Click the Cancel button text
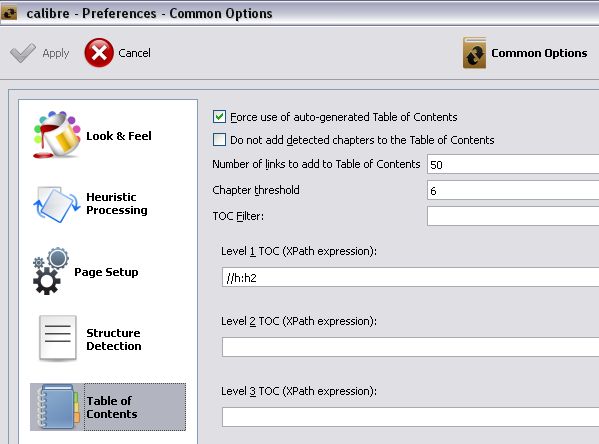This screenshot has height=444, width=599. point(134,53)
